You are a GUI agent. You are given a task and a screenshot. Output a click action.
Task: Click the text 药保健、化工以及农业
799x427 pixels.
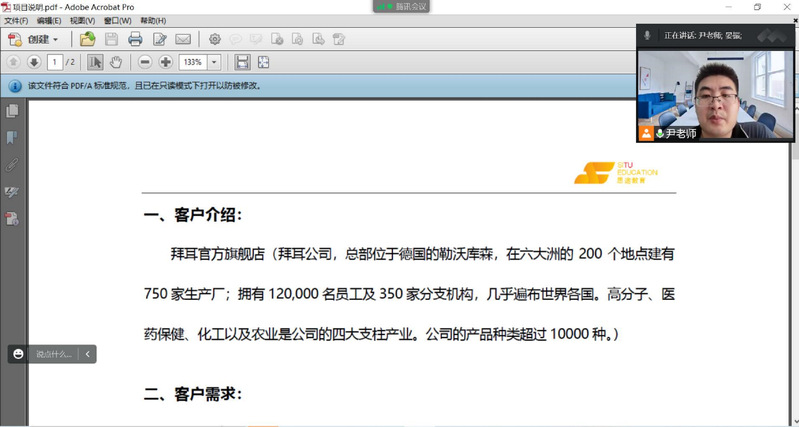point(210,335)
